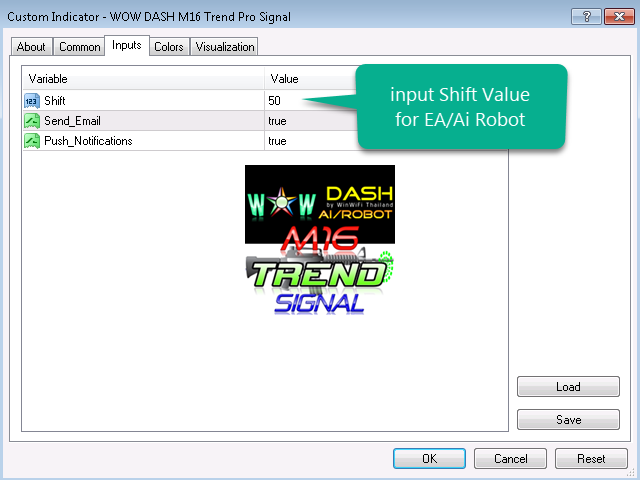640x480 pixels.
Task: Click the Cancel button
Action: click(510, 459)
